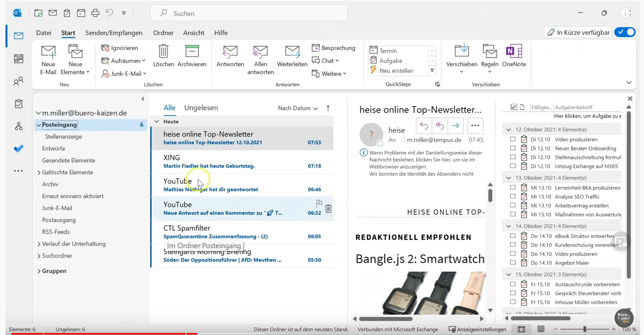
Task: Show Ungelesen messages filter tab
Action: point(201,108)
